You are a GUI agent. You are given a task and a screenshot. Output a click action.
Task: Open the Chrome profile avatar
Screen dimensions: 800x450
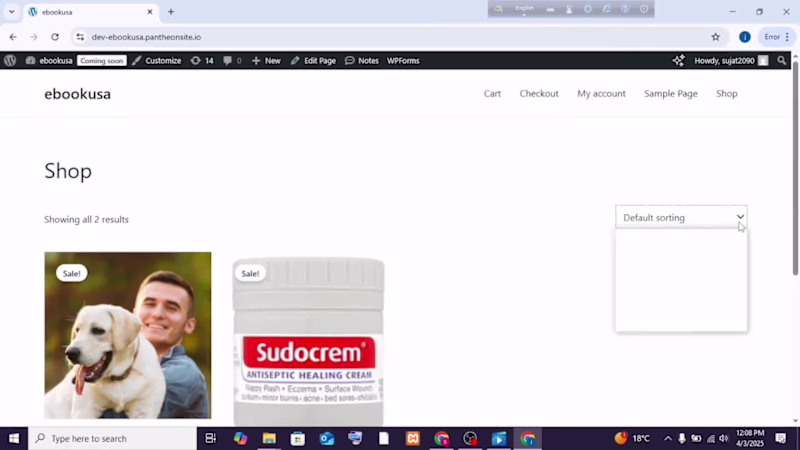click(x=744, y=37)
